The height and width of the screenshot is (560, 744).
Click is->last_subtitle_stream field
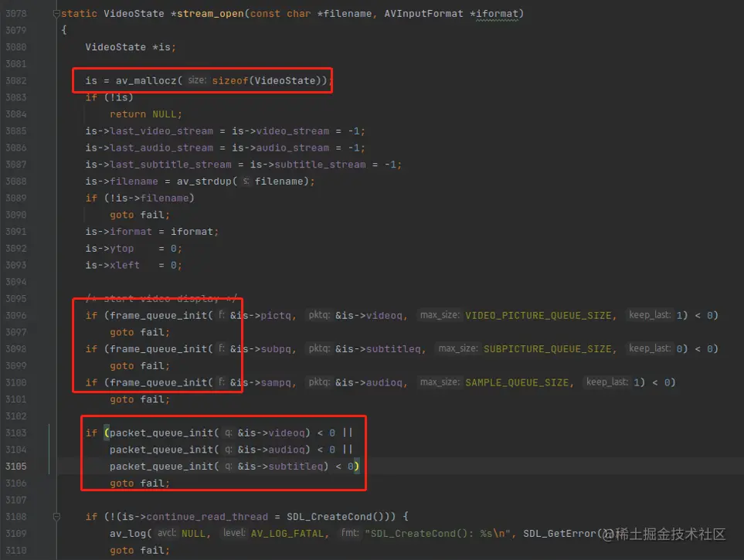[158, 165]
